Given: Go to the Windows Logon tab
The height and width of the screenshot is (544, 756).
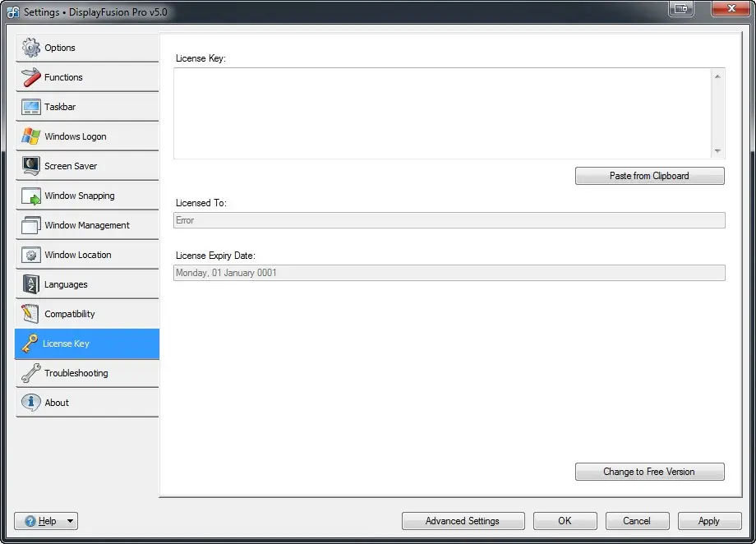Looking at the screenshot, I should point(87,136).
